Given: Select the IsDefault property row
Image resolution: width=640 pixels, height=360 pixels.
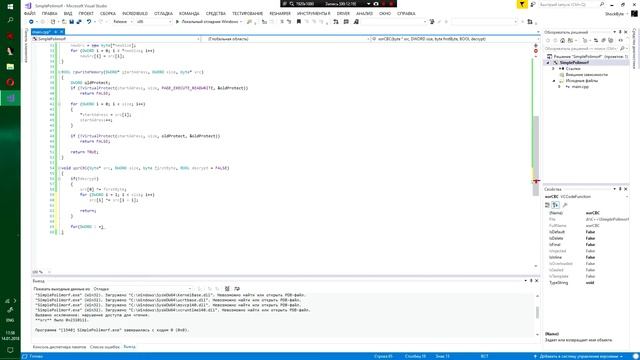Looking at the screenshot, I should coord(586,232).
